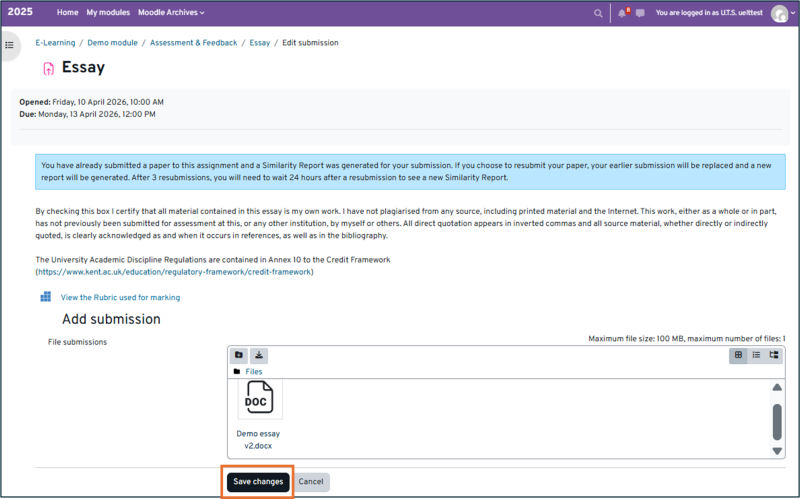Open E-Learning breadcrumb link
This screenshot has width=800, height=499.
pyautogui.click(x=55, y=43)
